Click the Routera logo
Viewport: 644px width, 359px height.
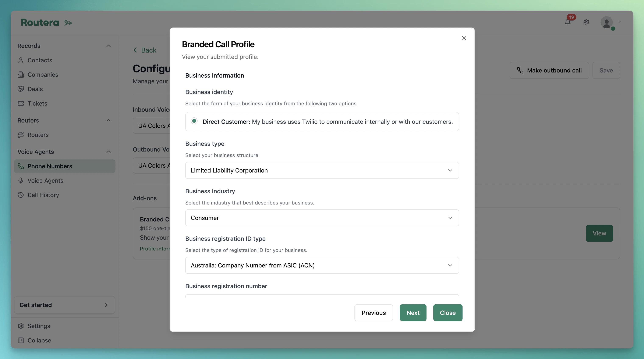(x=46, y=22)
